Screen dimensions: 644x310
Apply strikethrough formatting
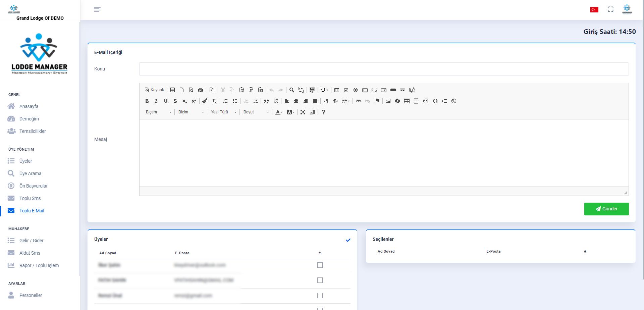click(175, 101)
